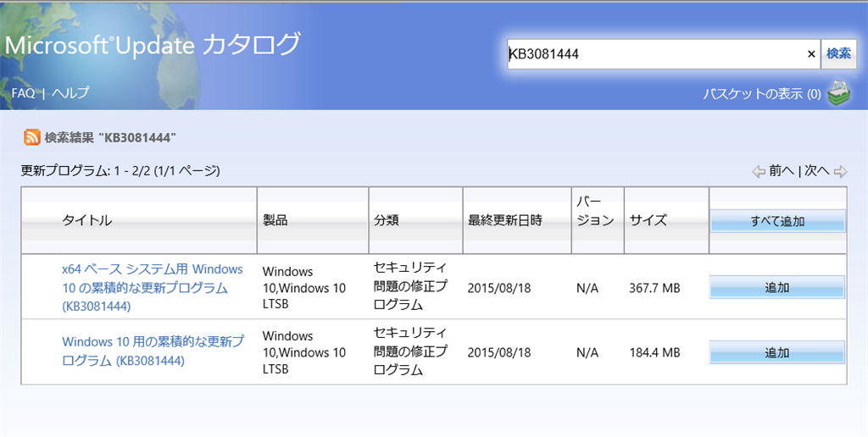Click N/A in the 184.4 MB row
Screen dimensions: 868x437
click(587, 352)
